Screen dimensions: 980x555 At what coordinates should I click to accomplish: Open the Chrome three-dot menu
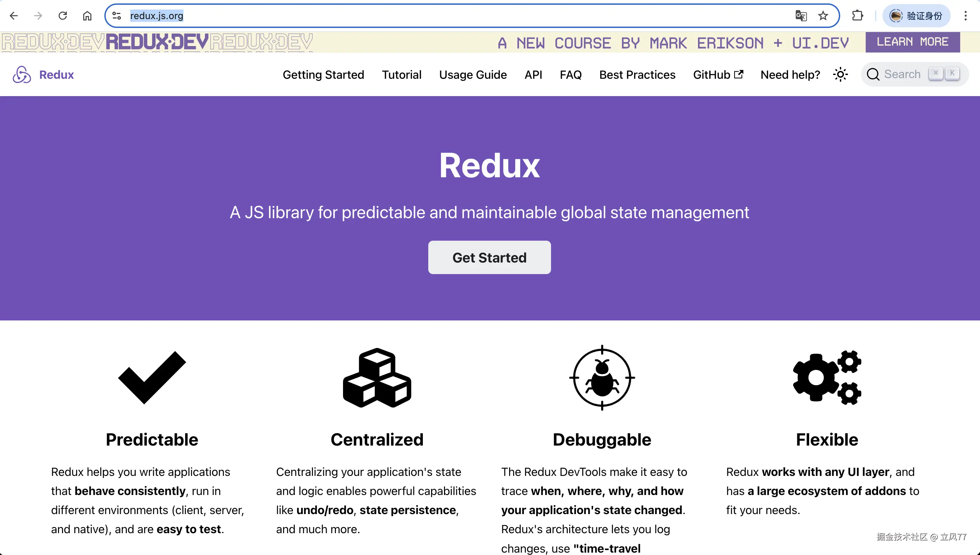[x=965, y=16]
